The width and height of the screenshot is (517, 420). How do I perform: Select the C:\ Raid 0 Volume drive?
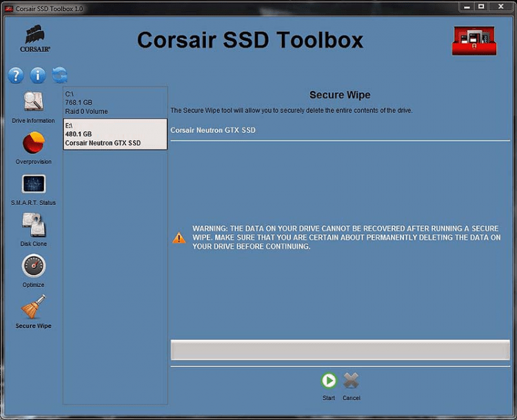pos(114,102)
